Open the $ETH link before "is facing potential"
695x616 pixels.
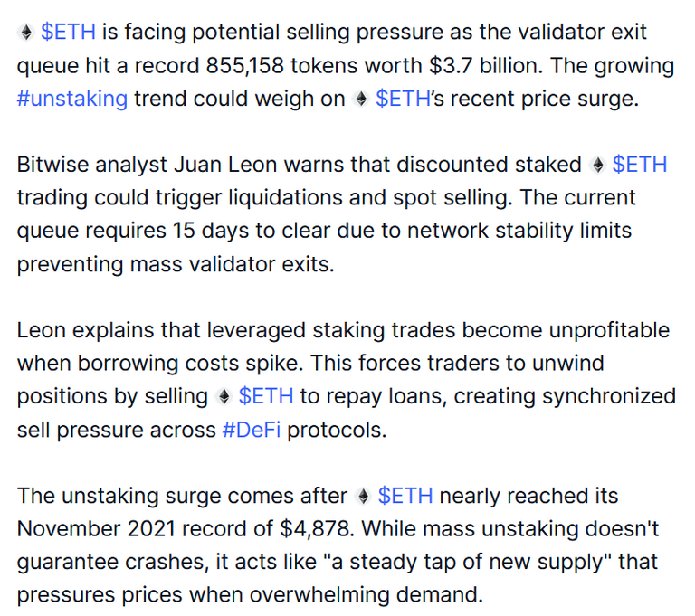tap(68, 33)
